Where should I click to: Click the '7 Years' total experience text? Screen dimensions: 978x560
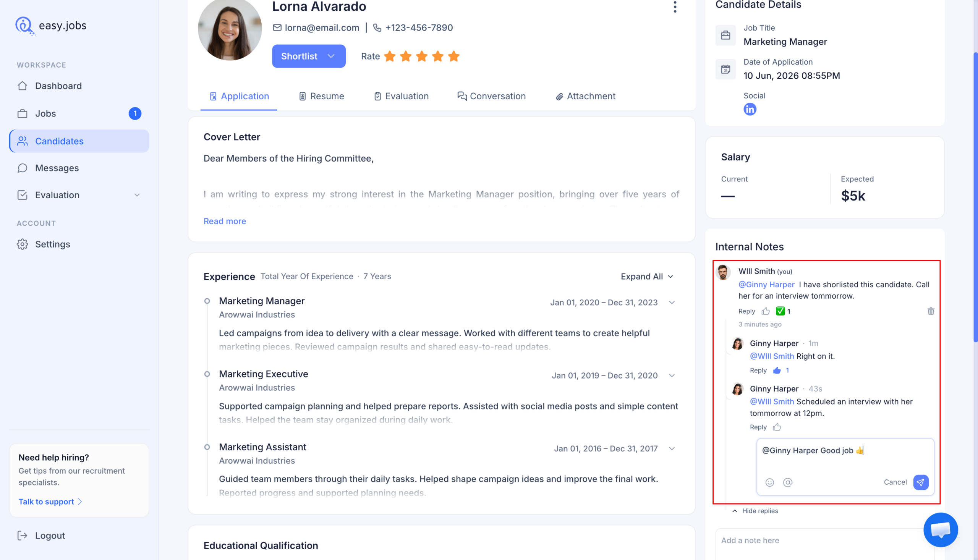tap(377, 276)
